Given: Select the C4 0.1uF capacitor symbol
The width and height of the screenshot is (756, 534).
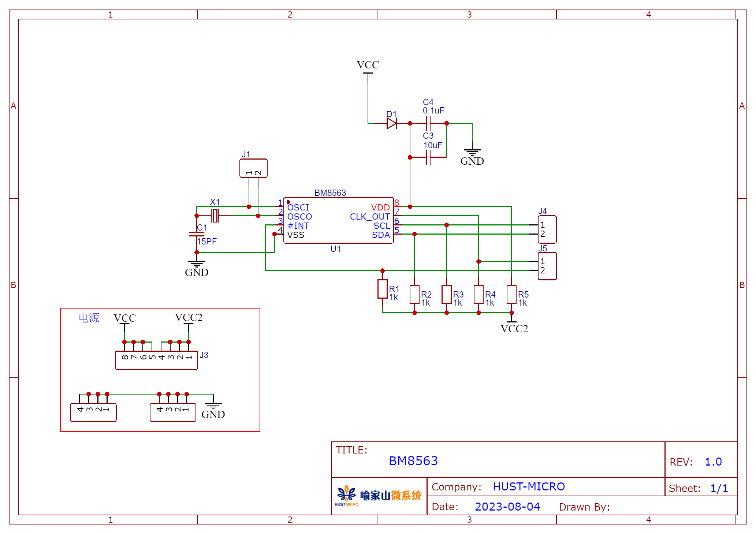Looking at the screenshot, I should [428, 123].
